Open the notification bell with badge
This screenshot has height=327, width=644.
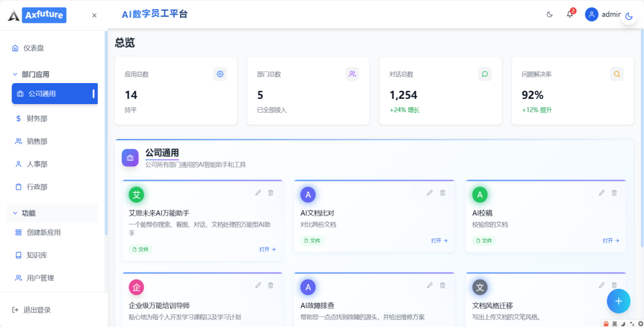tap(570, 14)
